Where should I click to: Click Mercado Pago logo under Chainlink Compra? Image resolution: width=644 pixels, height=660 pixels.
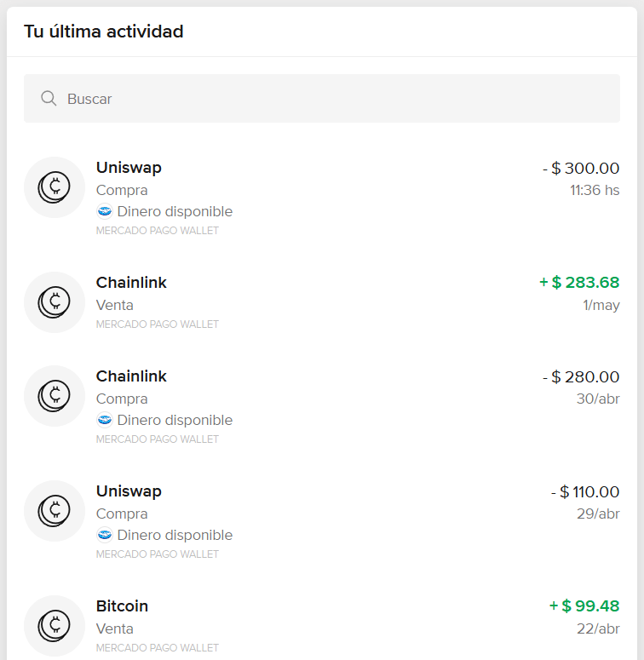pos(105,421)
